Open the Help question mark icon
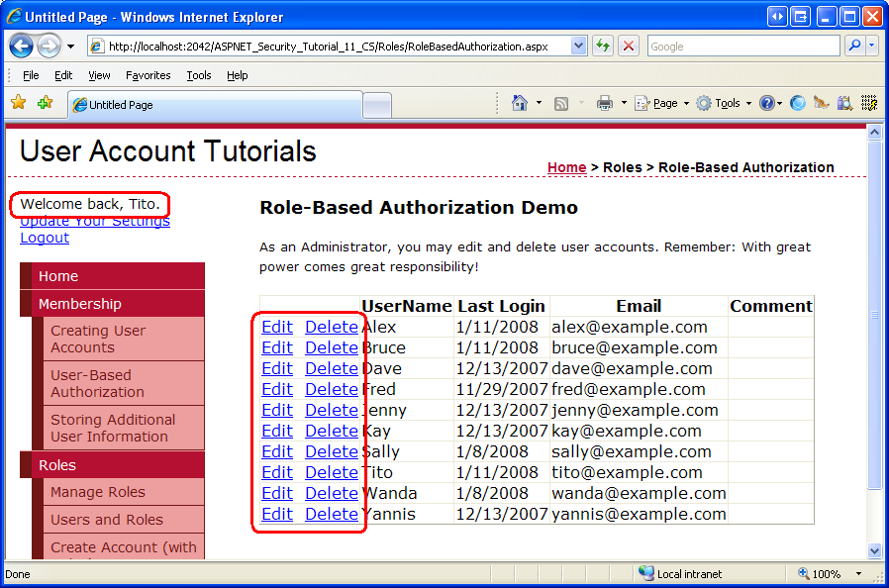This screenshot has width=889, height=588. coord(766,103)
